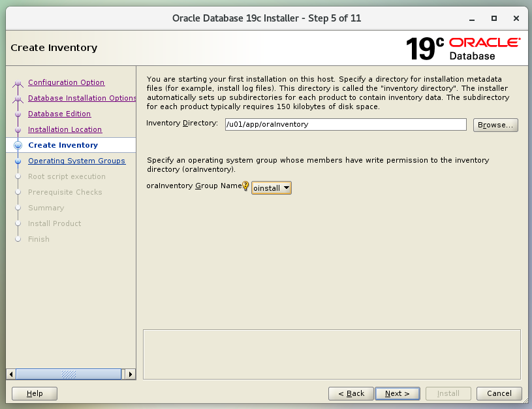The width and height of the screenshot is (532, 409).
Task: Click the Oracle 19c Database logo
Action: click(463, 48)
